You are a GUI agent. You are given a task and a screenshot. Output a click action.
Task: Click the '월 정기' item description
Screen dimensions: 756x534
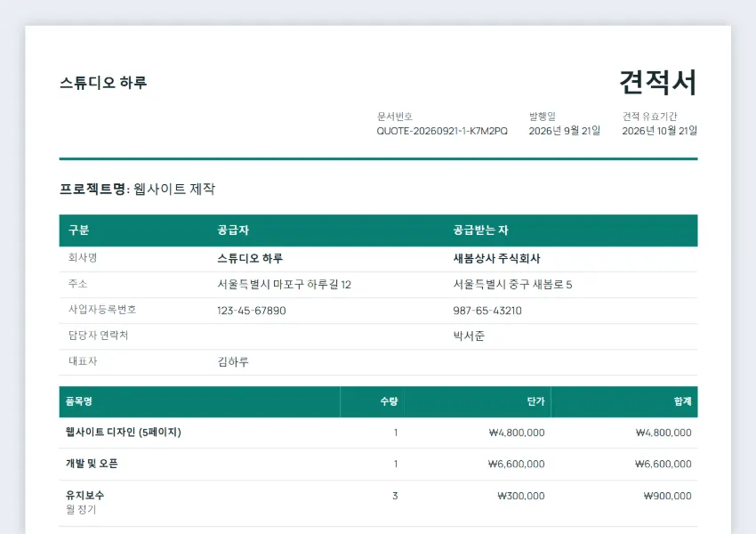coord(81,509)
